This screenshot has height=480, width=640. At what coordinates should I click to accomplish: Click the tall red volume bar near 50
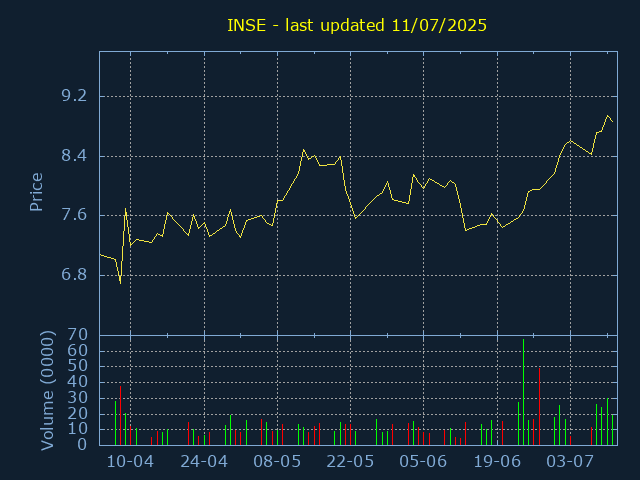coord(539,407)
